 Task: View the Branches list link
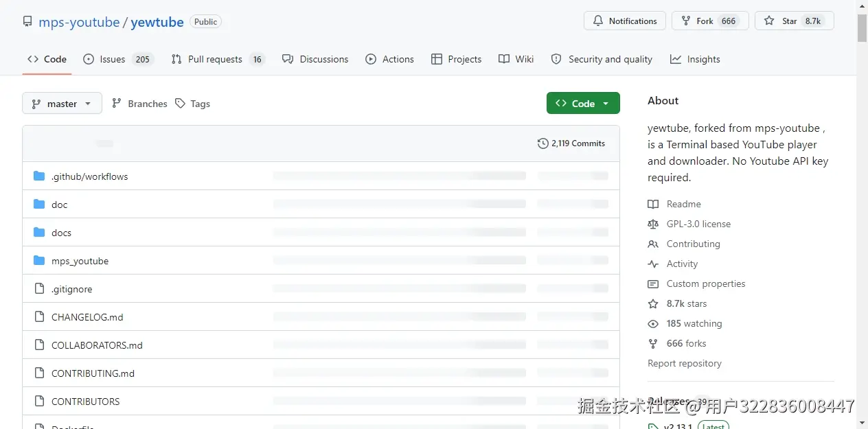pos(139,104)
